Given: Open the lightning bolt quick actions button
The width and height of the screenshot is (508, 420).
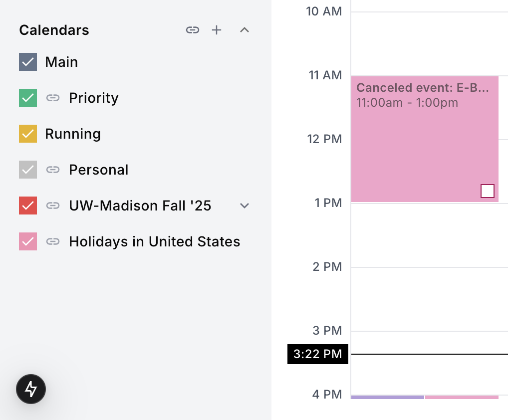Looking at the screenshot, I should pyautogui.click(x=31, y=389).
